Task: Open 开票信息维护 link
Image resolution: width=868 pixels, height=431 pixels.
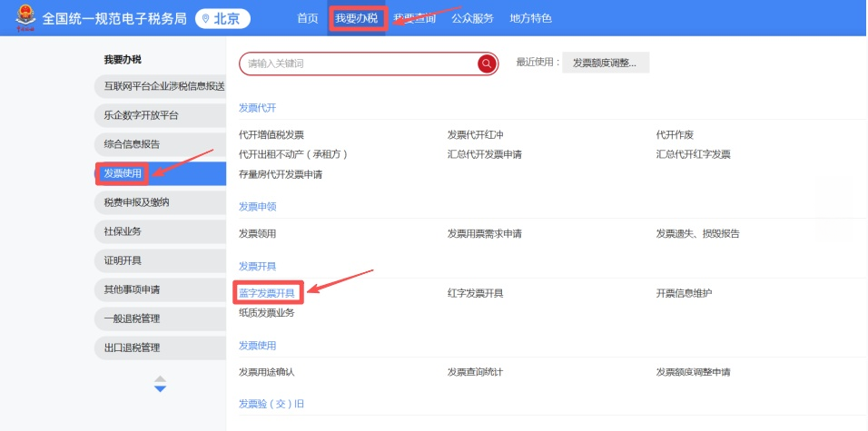Action: 685,293
